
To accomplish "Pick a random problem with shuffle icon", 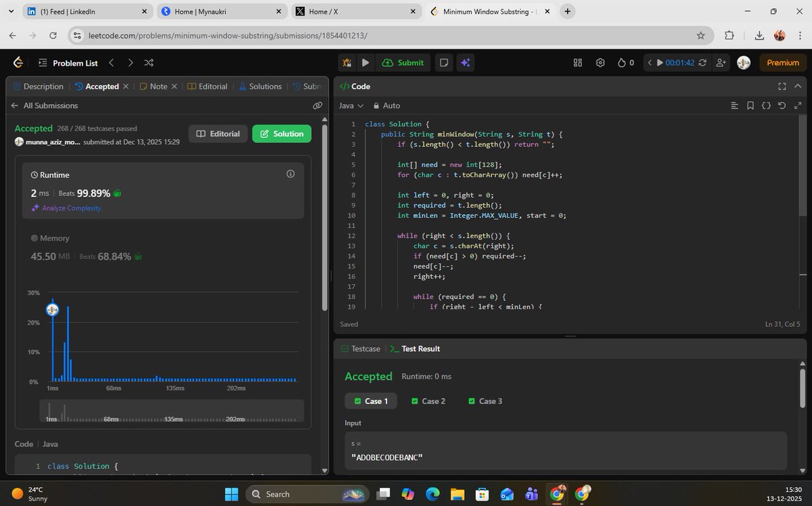I will (x=149, y=62).
